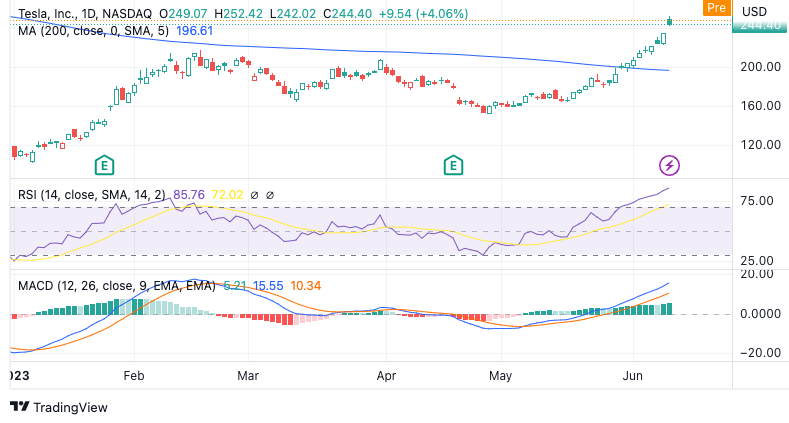Select the RSI indicator legend

92,195
